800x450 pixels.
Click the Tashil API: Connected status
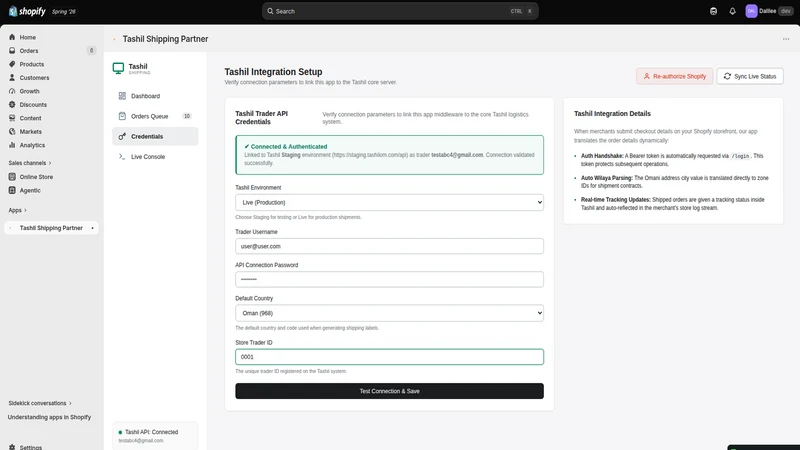[x=152, y=432]
